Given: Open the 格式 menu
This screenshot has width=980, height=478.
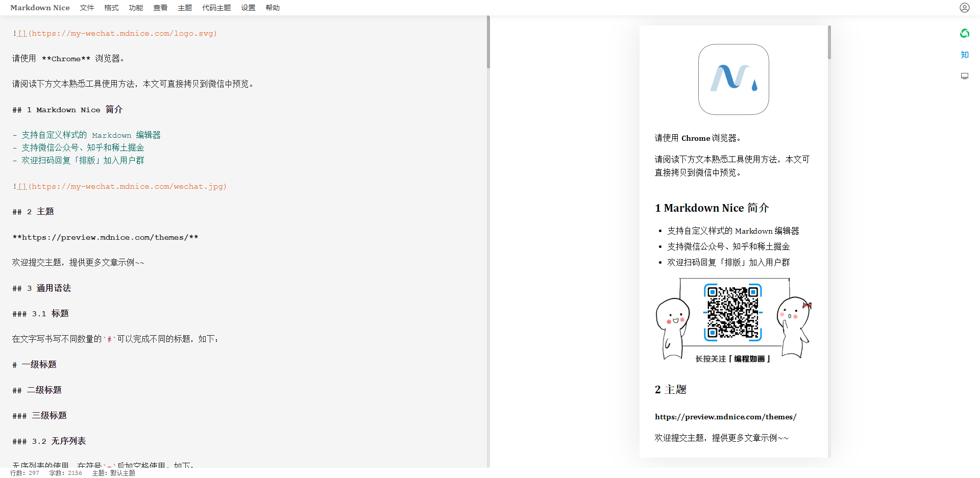Looking at the screenshot, I should pyautogui.click(x=111, y=8).
